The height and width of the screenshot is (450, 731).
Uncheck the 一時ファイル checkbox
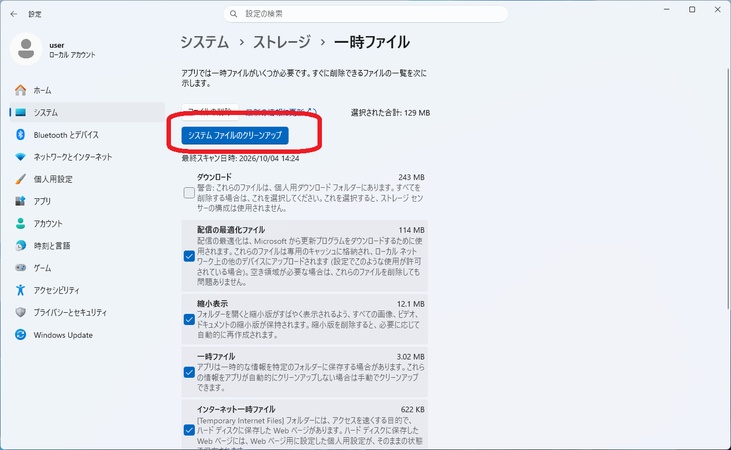coord(189,372)
